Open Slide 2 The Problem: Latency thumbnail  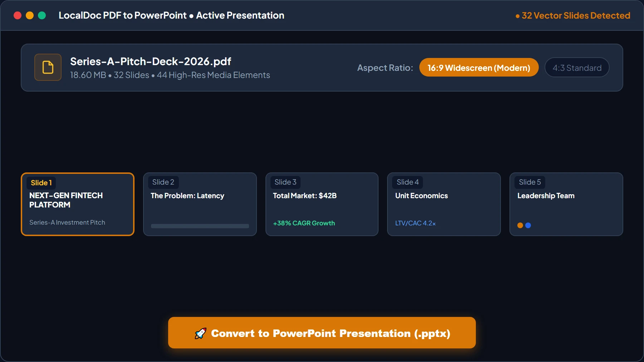click(200, 204)
